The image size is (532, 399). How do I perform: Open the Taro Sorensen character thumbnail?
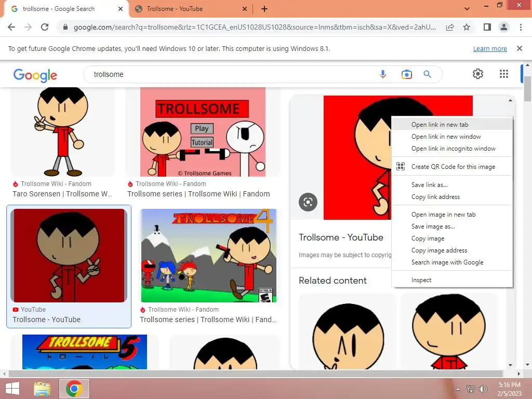coord(63,131)
